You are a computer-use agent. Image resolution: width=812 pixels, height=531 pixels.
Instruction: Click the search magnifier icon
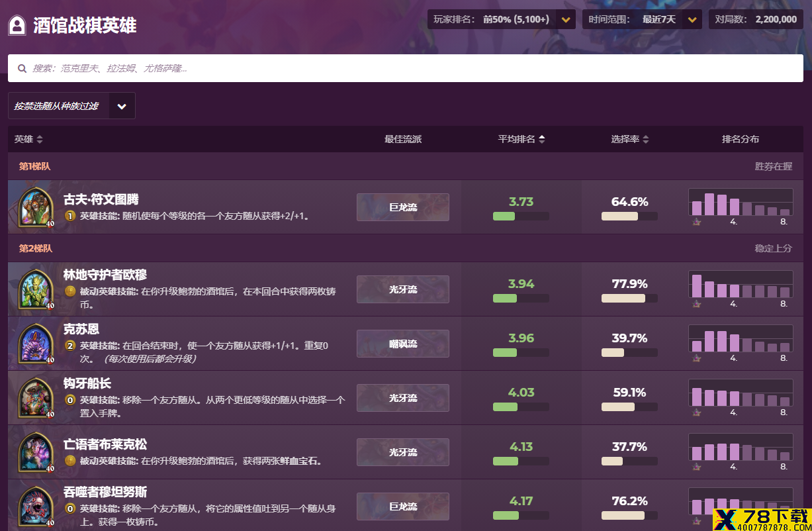click(23, 68)
